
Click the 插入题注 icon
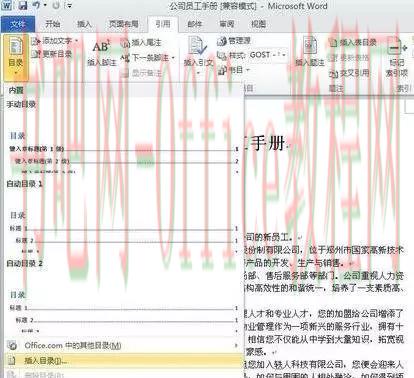(310, 45)
